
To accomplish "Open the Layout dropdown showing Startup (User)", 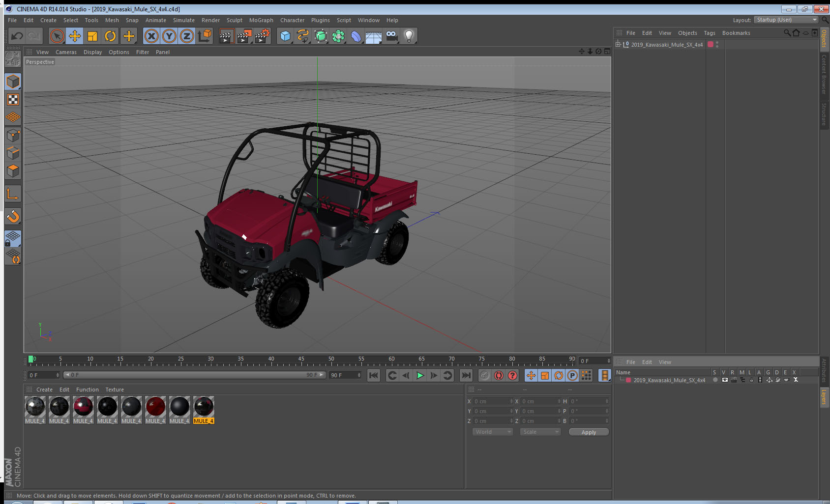I will click(786, 20).
